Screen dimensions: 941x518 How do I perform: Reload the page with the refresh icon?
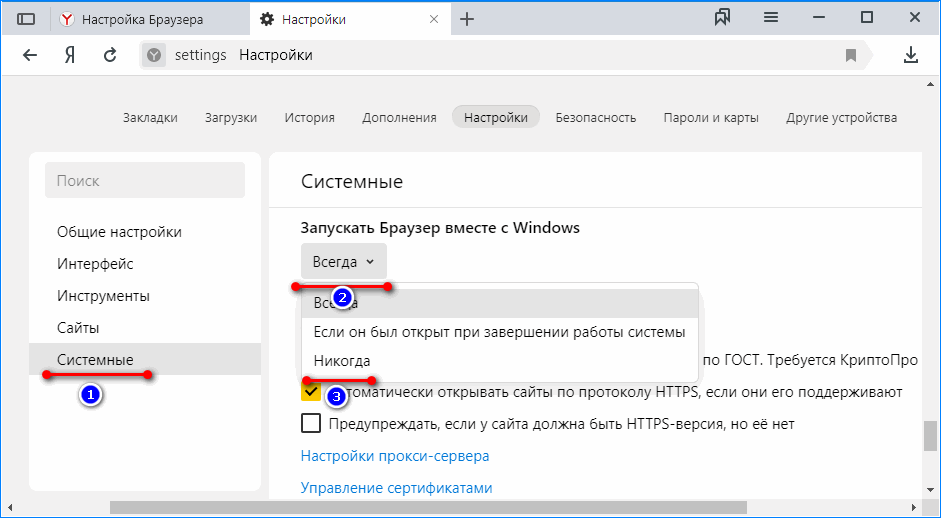[x=110, y=55]
